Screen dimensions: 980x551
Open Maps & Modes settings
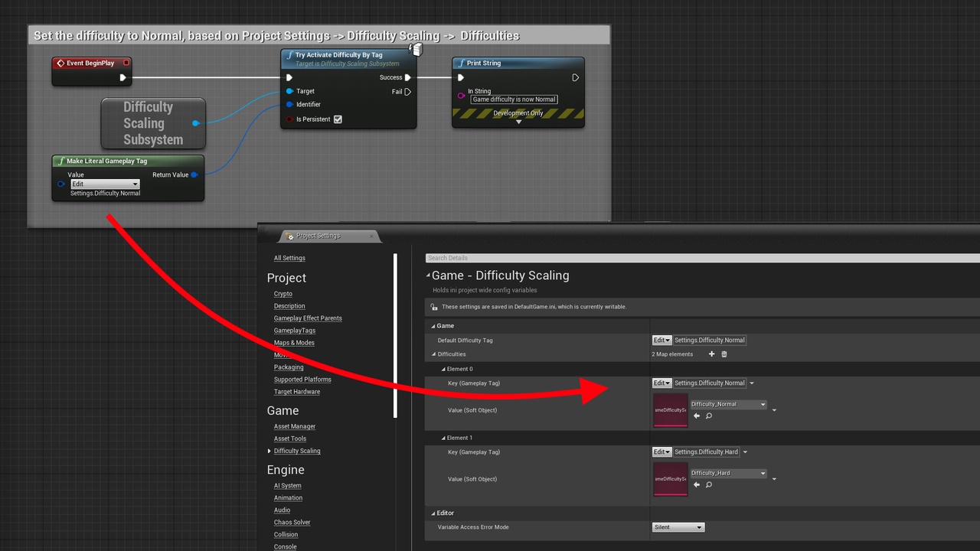[x=294, y=343]
